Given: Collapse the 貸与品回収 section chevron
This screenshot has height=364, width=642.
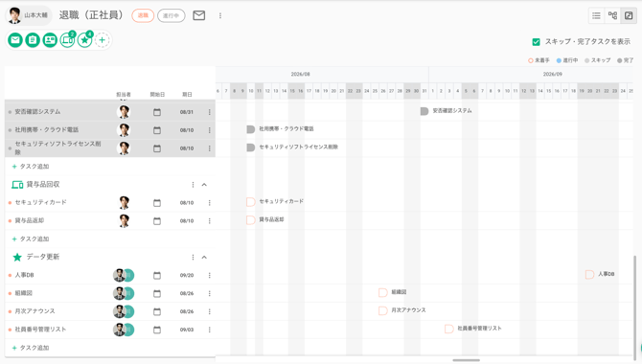Looking at the screenshot, I should (x=204, y=185).
